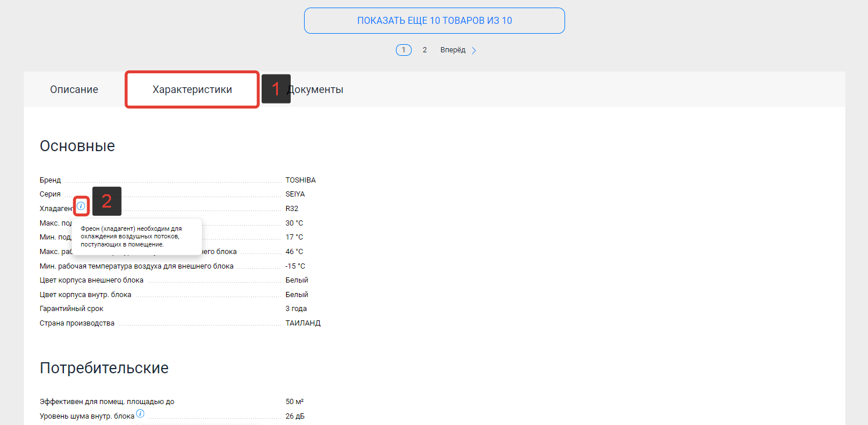868x425 pixels.
Task: Click the 50 м² area value
Action: (295, 402)
